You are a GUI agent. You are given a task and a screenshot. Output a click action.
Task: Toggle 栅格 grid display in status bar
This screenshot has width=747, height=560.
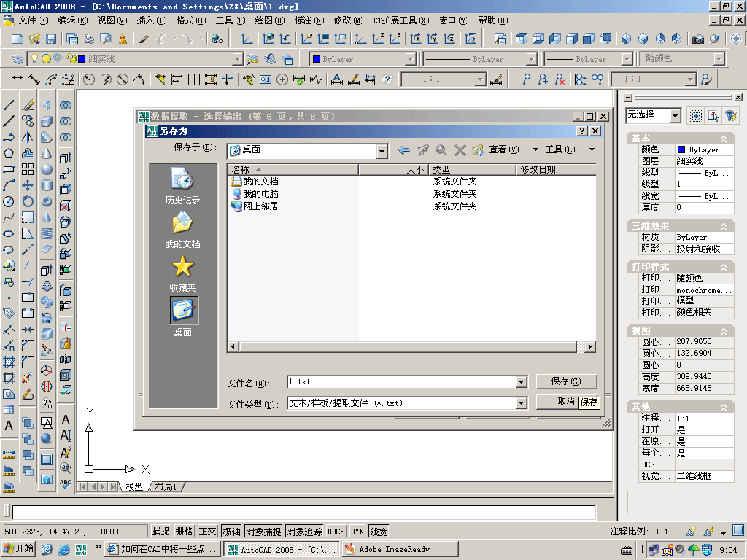pyautogui.click(x=184, y=532)
